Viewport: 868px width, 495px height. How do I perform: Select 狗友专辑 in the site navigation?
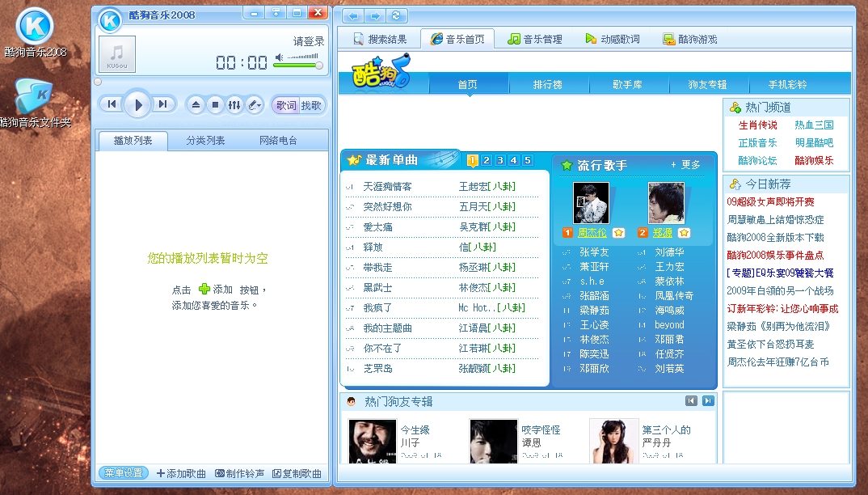707,84
